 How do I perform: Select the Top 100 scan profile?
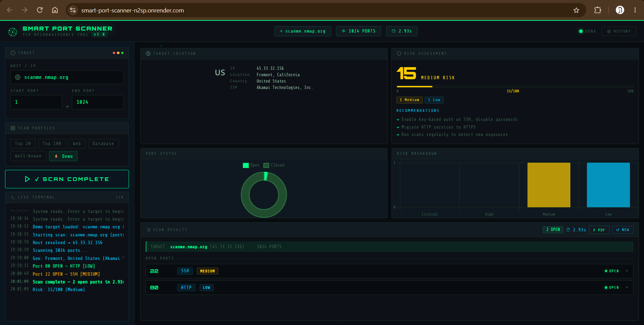click(x=52, y=143)
